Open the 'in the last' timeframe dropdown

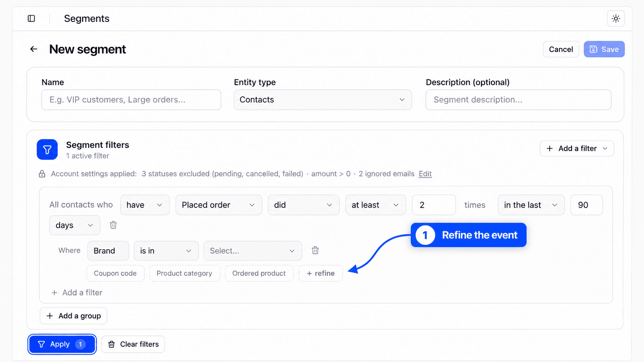point(531,205)
